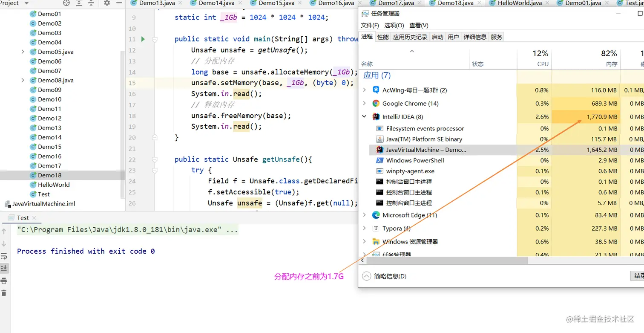
Task: Collapse the IntelliJ IDEA process group
Action: click(x=364, y=116)
